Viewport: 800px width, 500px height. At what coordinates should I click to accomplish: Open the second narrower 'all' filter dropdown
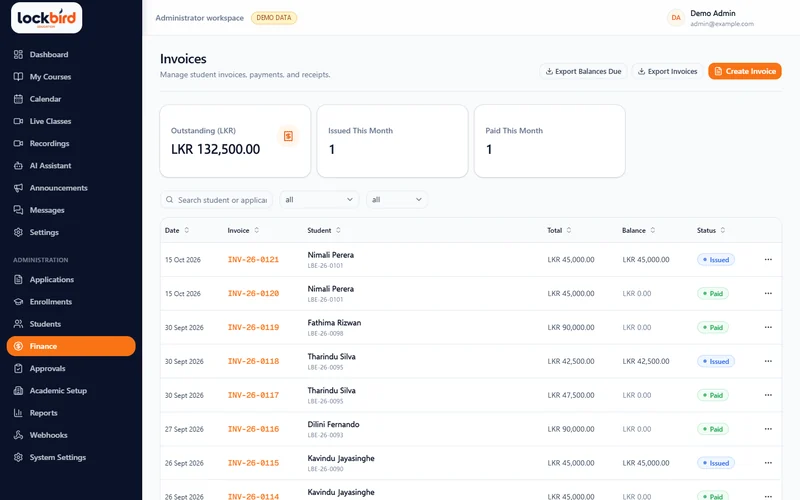[x=397, y=199]
